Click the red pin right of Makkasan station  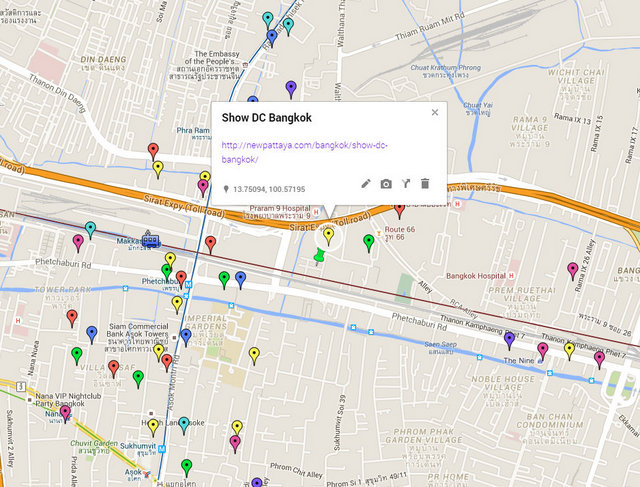pos(210,244)
